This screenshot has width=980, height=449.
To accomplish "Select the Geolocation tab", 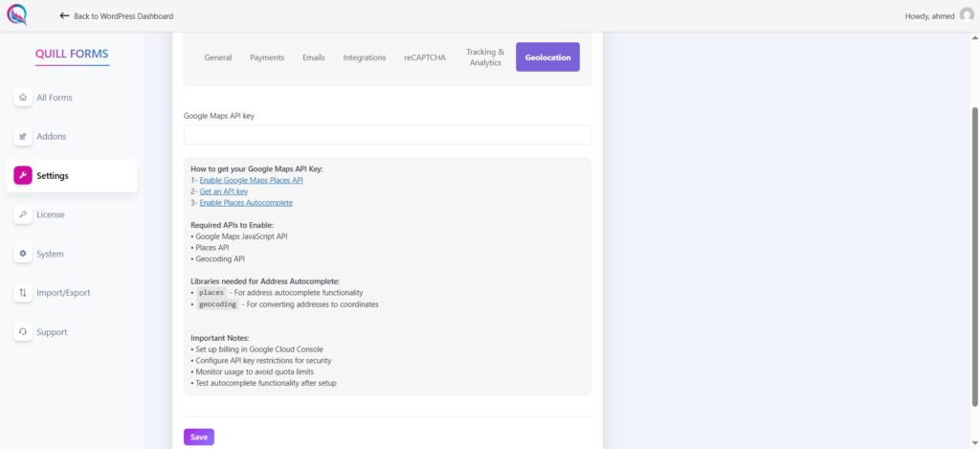I will point(547,57).
